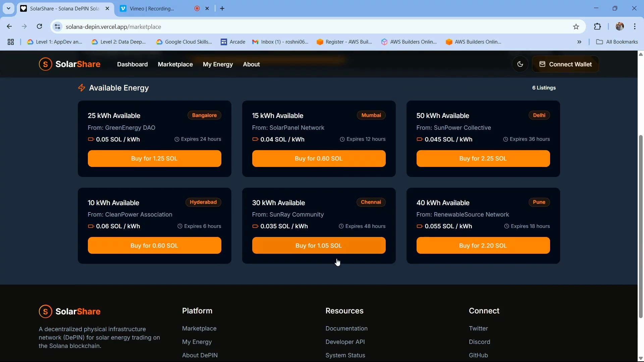Open the Chrome three-dot menu
Viewport: 644px width, 362px height.
click(x=635, y=26)
